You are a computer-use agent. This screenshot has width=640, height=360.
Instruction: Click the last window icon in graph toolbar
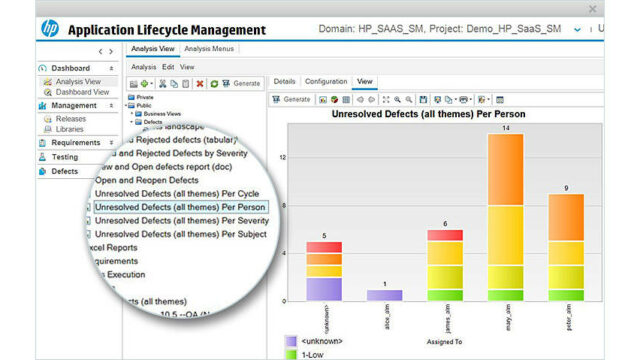500,99
